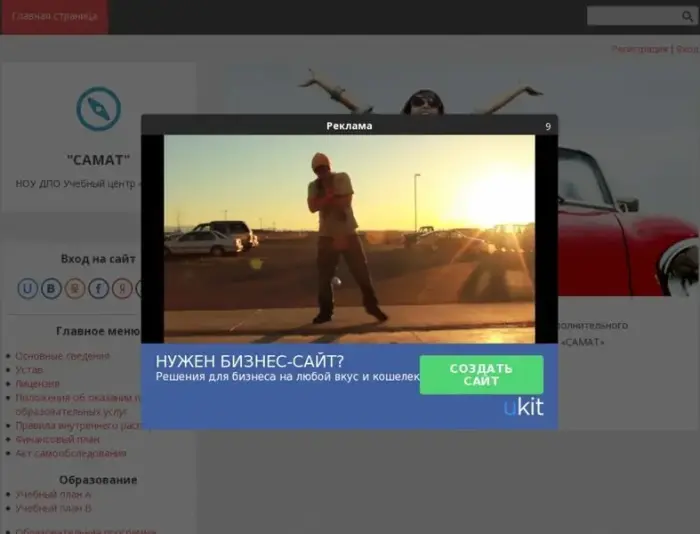Open the Учебный план А link
This screenshot has width=700, height=534.
pos(53,494)
